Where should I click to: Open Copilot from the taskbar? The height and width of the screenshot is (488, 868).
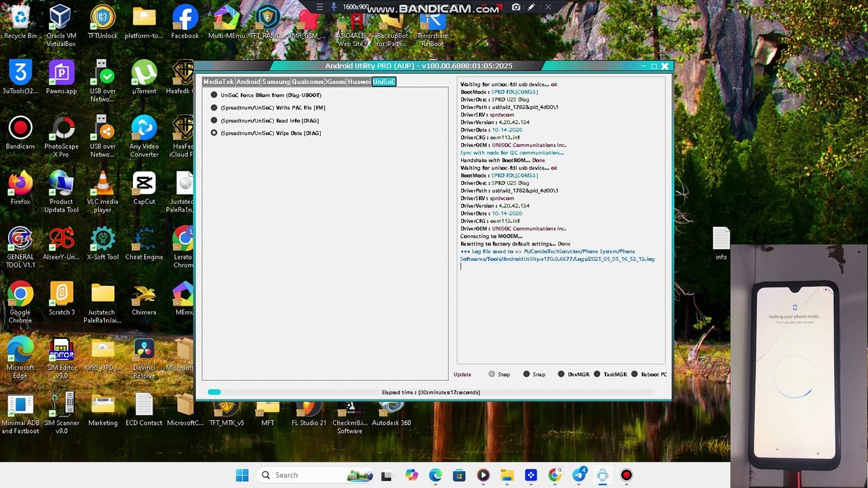[412, 475]
